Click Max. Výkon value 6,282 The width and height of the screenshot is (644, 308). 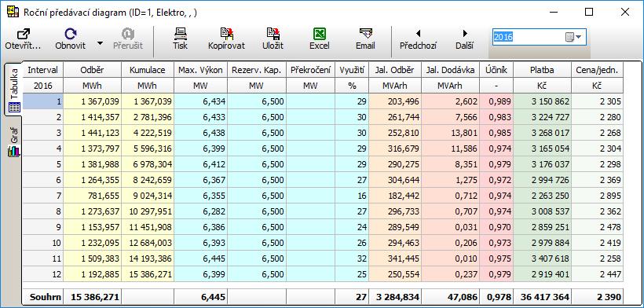[x=200, y=211]
